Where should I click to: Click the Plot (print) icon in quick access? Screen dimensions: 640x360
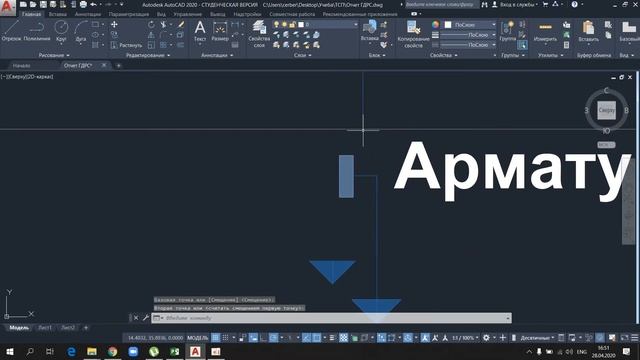[83, 4]
